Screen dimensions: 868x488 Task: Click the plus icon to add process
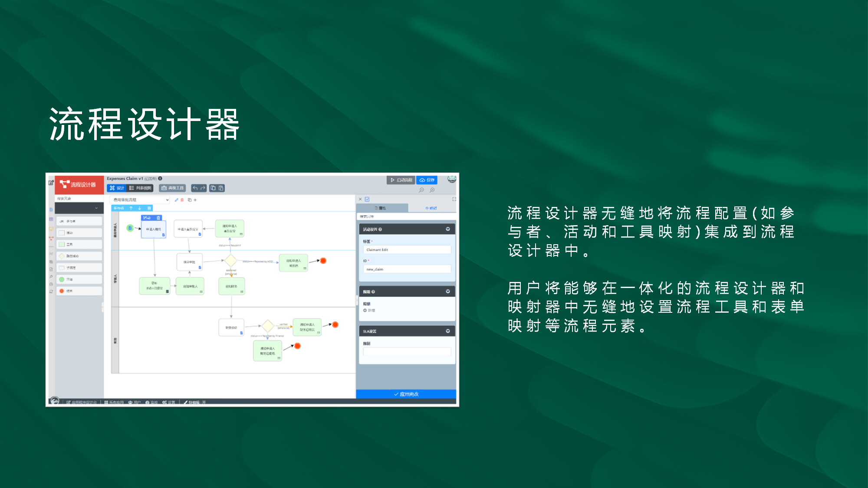click(195, 200)
